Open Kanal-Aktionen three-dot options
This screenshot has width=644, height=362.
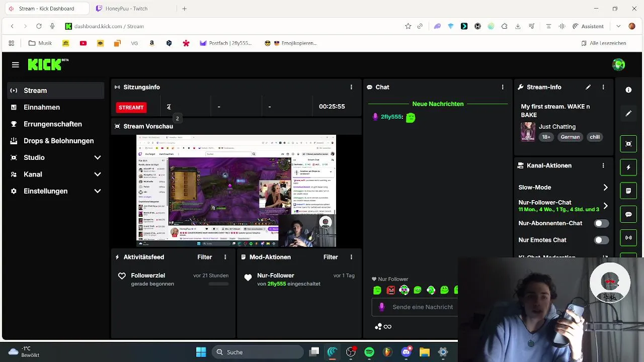pyautogui.click(x=603, y=165)
